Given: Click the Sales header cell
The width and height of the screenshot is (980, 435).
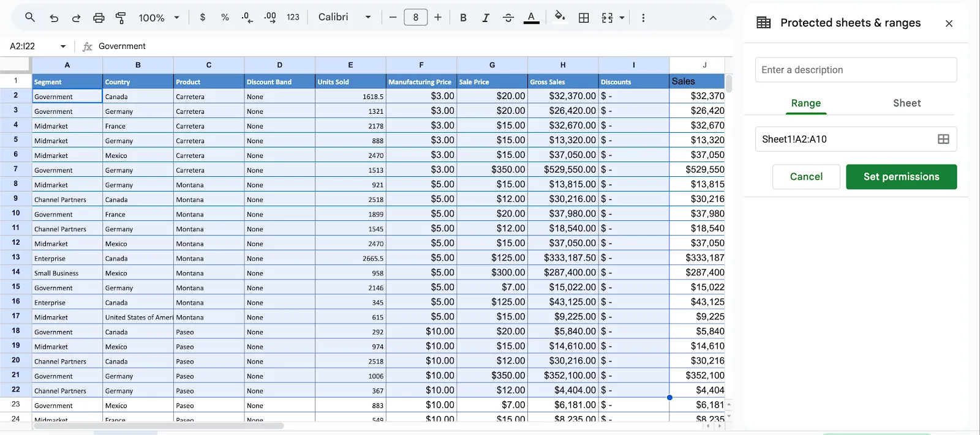Looking at the screenshot, I should (697, 81).
